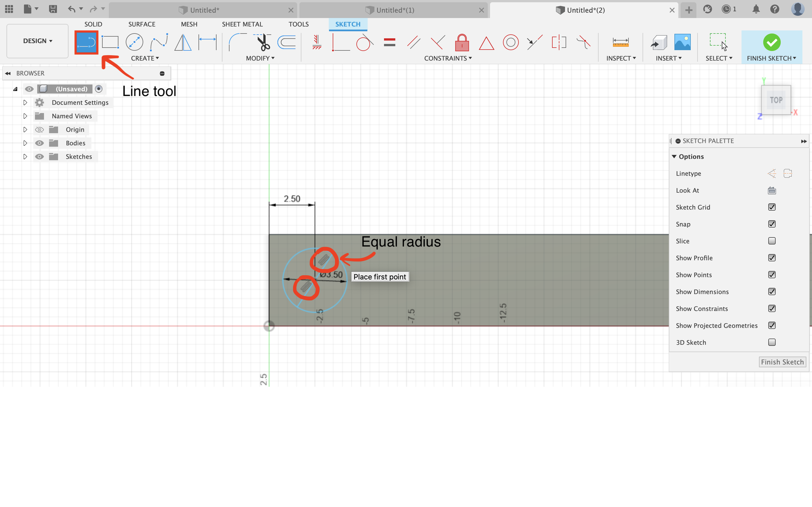Disable the Sketch Grid checkbox
The image size is (812, 507).
[772, 207]
